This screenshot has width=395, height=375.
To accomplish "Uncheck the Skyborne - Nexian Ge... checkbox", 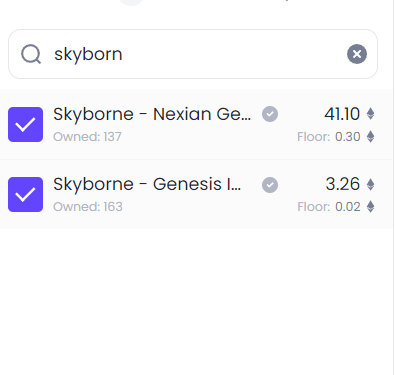I will coord(25,124).
